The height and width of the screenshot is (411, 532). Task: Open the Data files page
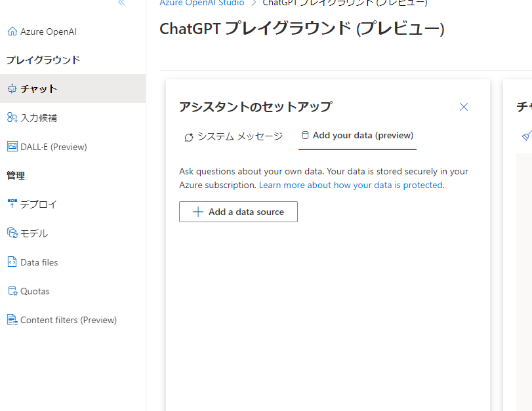[39, 262]
